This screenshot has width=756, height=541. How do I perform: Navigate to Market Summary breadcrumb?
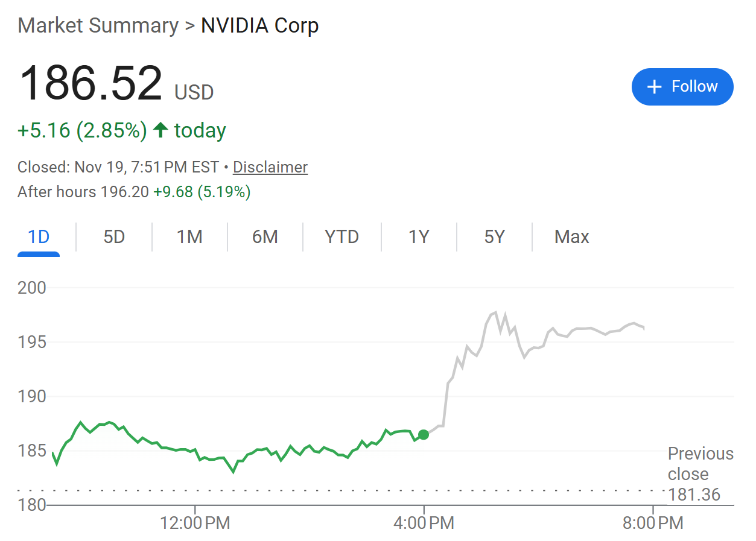(99, 25)
